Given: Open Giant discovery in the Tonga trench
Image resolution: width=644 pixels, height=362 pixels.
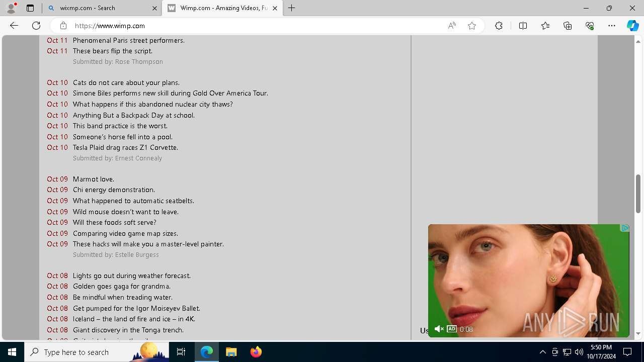Looking at the screenshot, I should (x=128, y=330).
